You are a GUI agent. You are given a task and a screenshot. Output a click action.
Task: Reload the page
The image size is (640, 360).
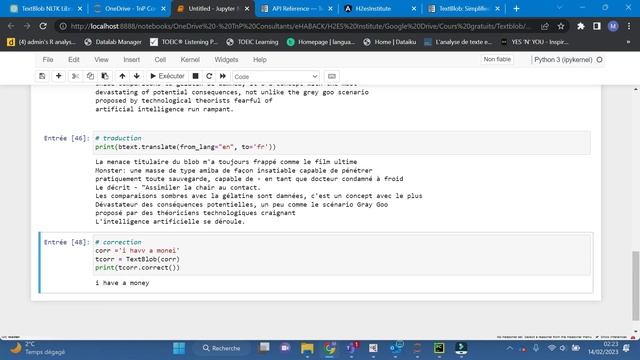[43, 26]
